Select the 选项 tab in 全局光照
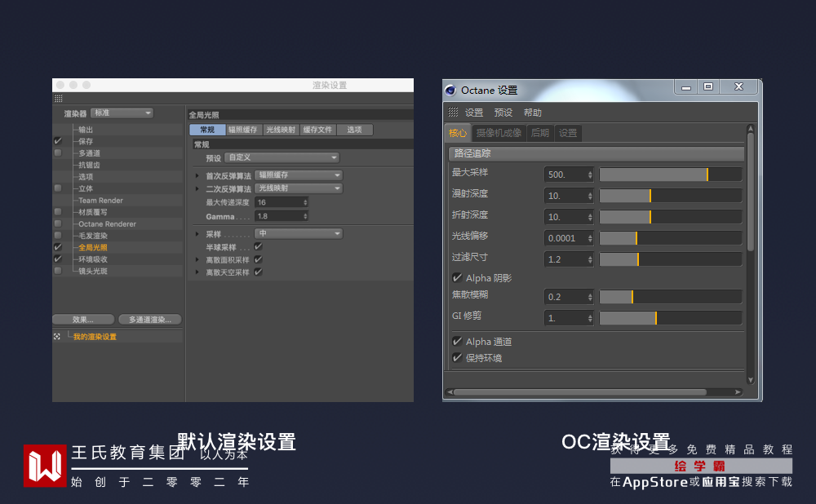Image resolution: width=816 pixels, height=504 pixels. click(354, 130)
